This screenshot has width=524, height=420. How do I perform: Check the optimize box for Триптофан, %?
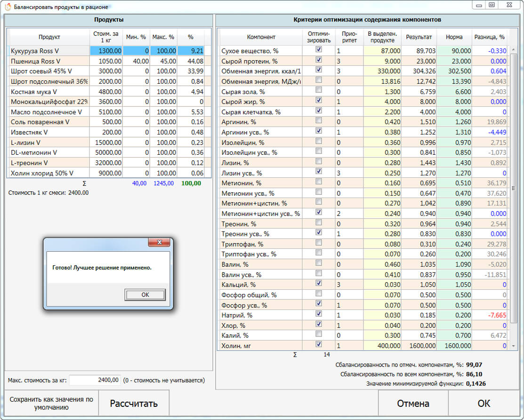tap(319, 242)
